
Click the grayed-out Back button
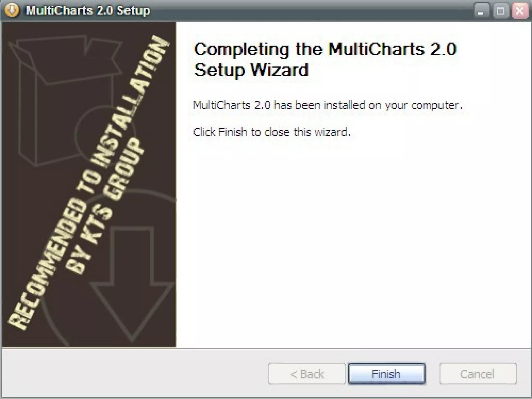coord(307,374)
